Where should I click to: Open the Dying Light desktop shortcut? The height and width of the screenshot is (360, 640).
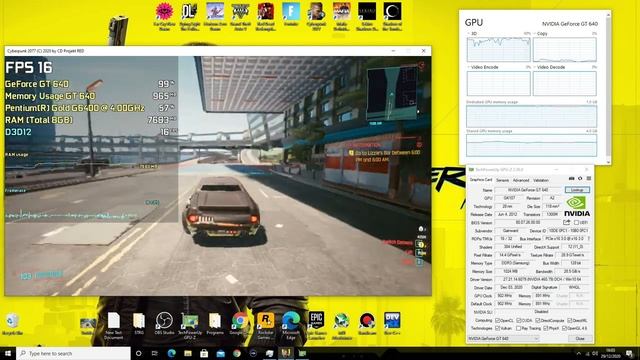pos(189,16)
